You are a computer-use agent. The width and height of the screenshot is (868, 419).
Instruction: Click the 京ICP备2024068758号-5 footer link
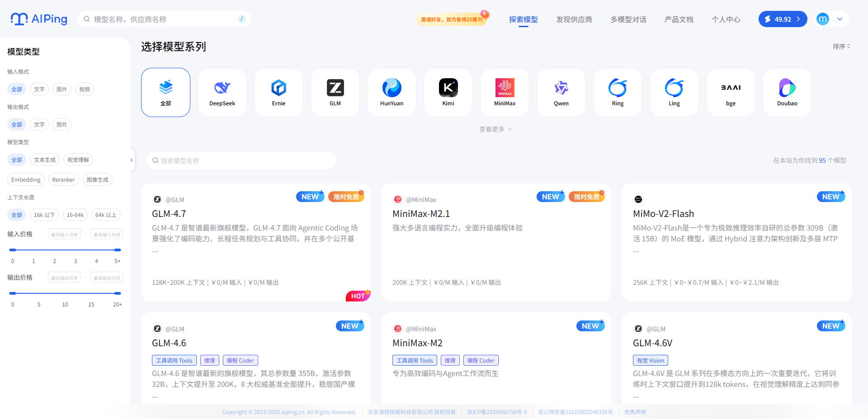497,412
